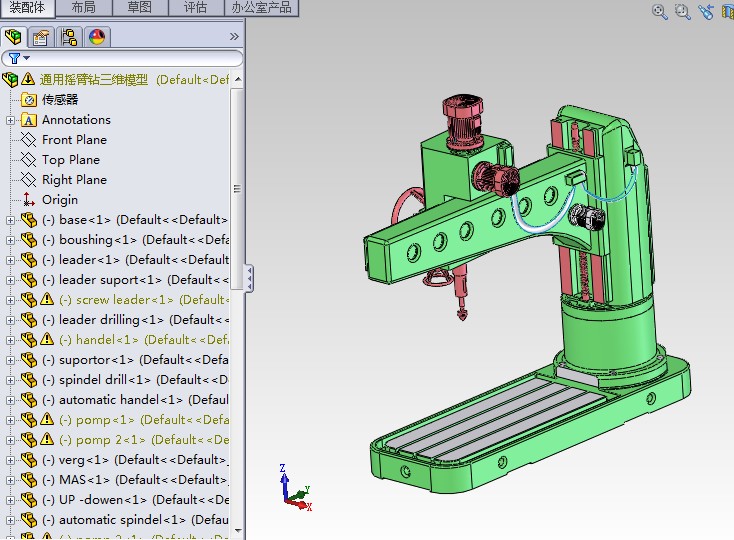
Task: Switch to the ConfigurationManager tab icon
Action: click(69, 37)
